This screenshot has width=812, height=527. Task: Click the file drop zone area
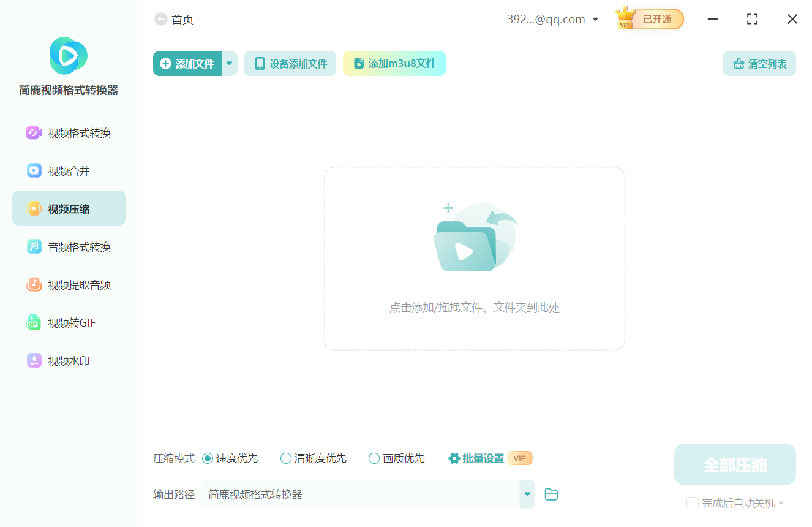coord(474,257)
